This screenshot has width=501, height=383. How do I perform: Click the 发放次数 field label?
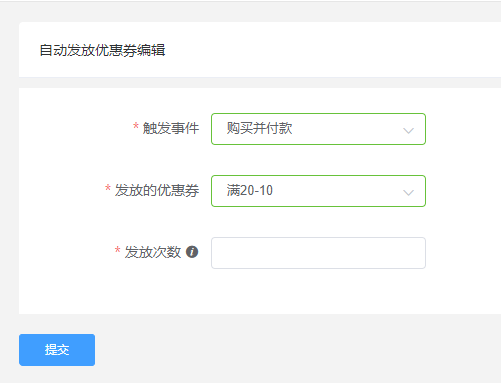pyautogui.click(x=153, y=252)
